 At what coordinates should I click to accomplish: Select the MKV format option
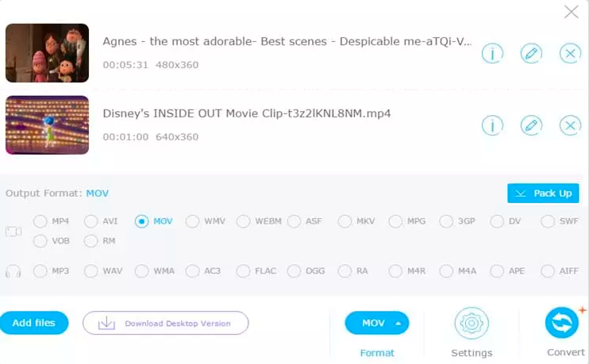345,221
